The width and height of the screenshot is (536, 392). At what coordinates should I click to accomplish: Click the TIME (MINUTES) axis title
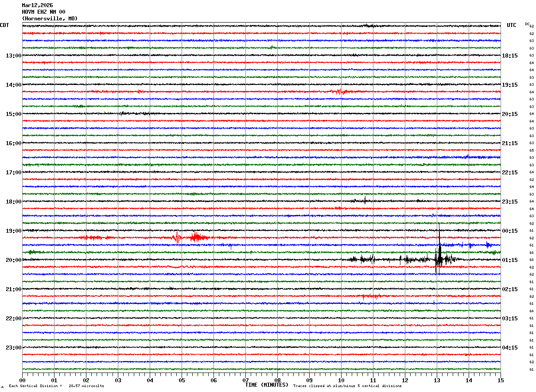click(267, 385)
